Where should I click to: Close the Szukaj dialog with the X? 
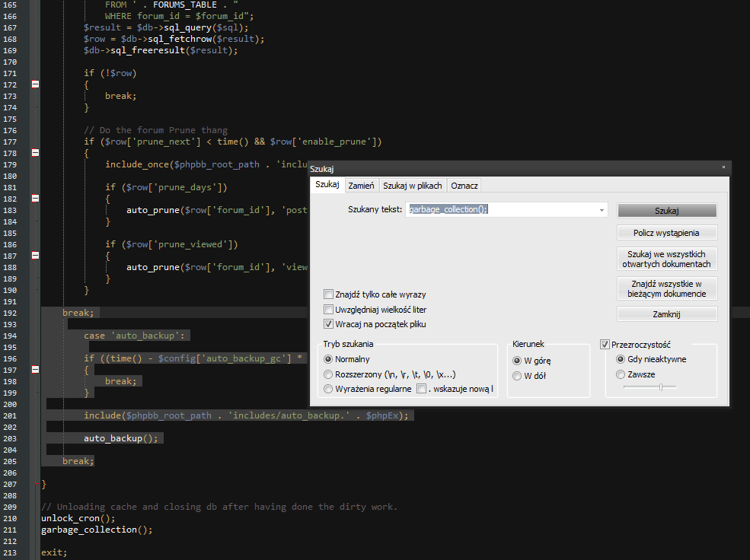tap(723, 167)
